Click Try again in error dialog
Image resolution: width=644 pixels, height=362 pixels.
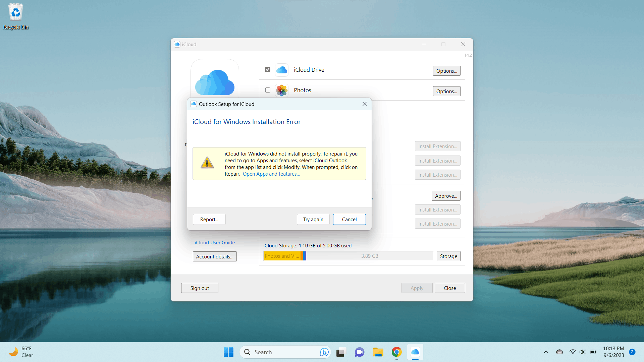pos(313,220)
